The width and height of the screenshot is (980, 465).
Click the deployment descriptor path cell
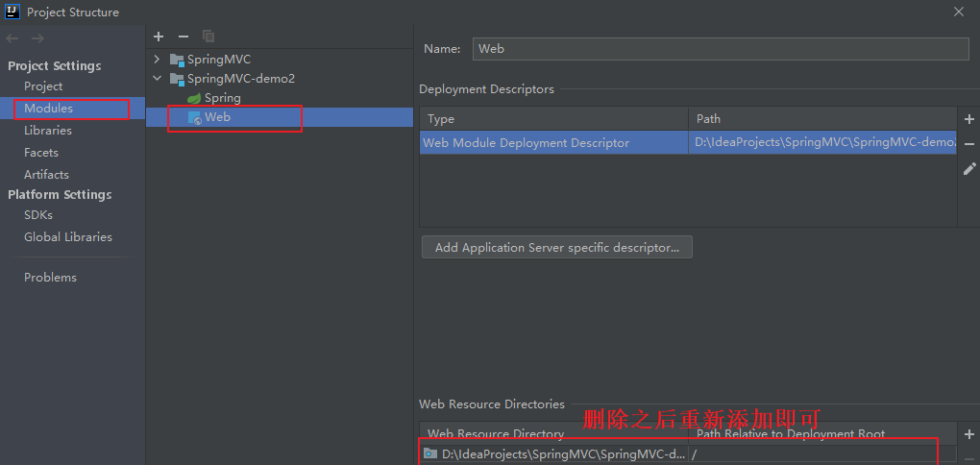point(822,143)
